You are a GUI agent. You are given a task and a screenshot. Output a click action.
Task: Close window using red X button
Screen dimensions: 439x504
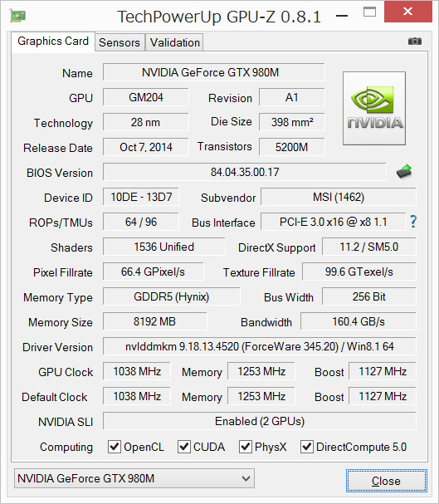407,12
